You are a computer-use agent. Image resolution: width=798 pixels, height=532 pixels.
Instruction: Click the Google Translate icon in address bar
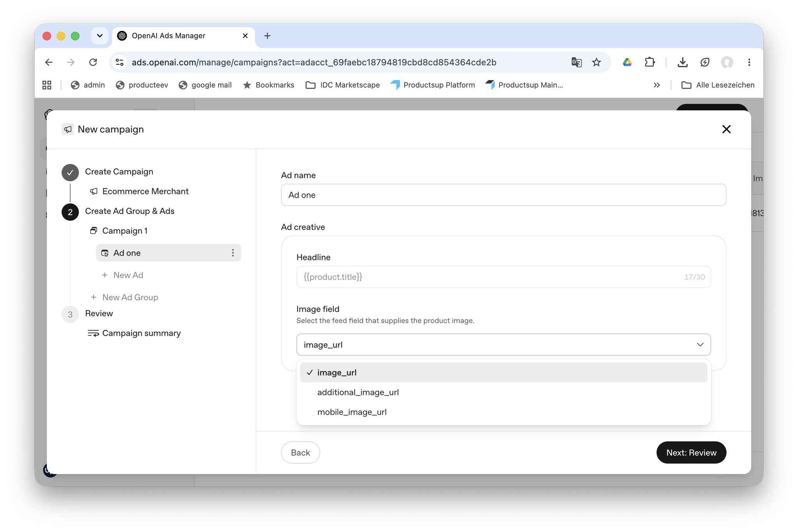[576, 62]
